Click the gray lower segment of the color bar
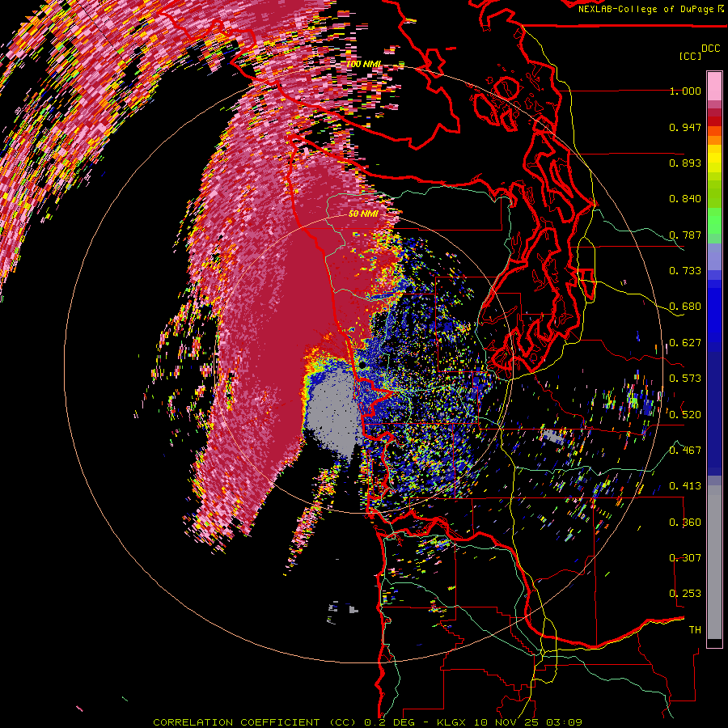The height and width of the screenshot is (728, 728). click(714, 562)
